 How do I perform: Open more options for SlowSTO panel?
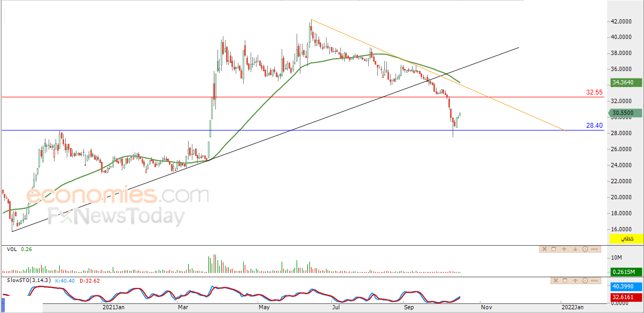click(x=594, y=280)
